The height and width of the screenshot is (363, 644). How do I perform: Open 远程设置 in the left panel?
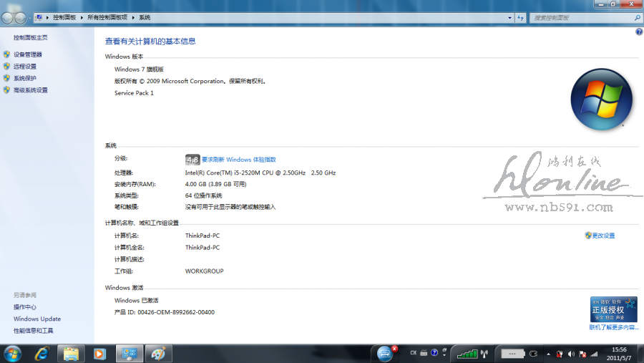point(24,67)
